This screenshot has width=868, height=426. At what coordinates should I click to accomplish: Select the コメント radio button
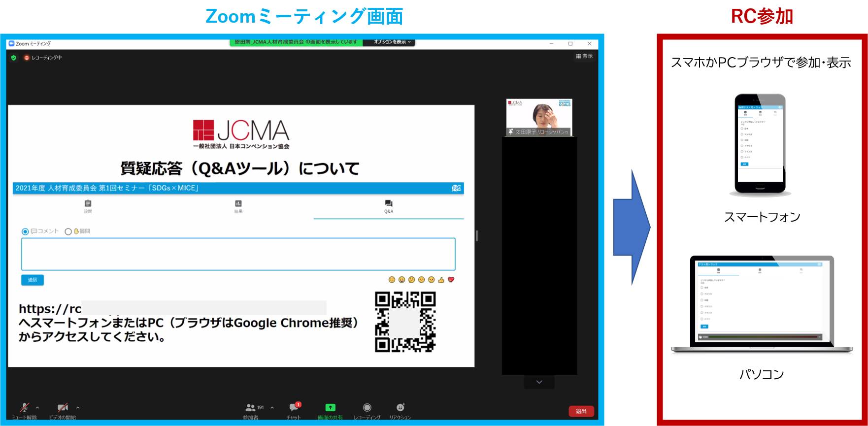pos(25,231)
